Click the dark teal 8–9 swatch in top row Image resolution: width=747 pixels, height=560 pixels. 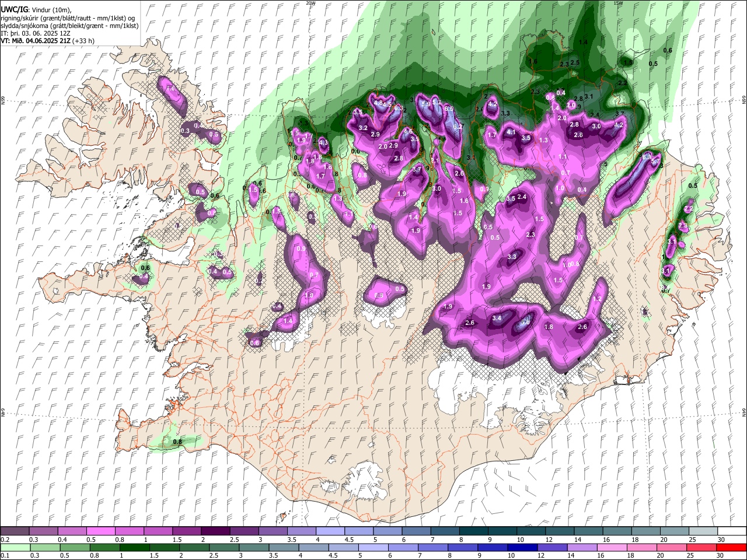click(473, 531)
